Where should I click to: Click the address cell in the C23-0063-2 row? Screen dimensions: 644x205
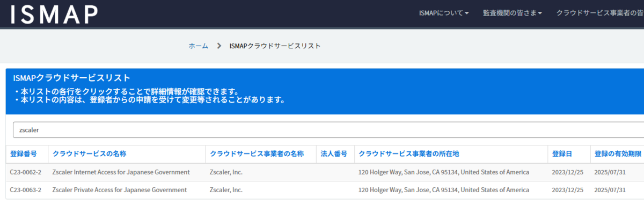[x=444, y=190]
